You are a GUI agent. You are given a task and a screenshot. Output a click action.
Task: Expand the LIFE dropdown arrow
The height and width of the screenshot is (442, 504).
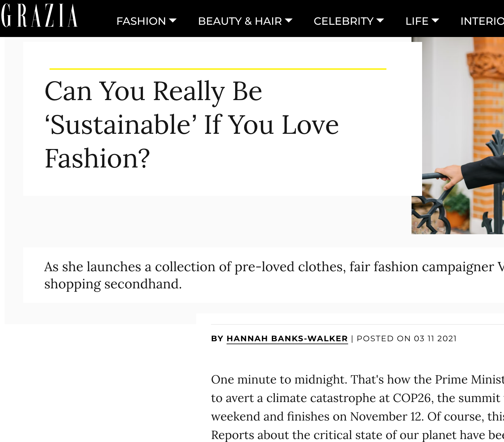[436, 21]
